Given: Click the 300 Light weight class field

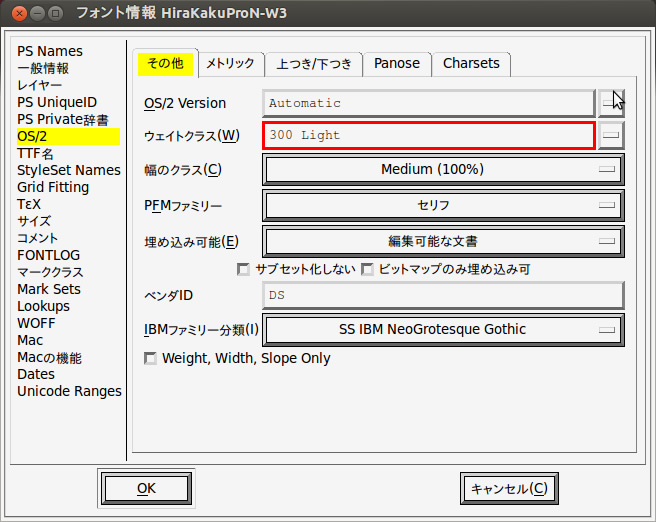Looking at the screenshot, I should tap(428, 135).
